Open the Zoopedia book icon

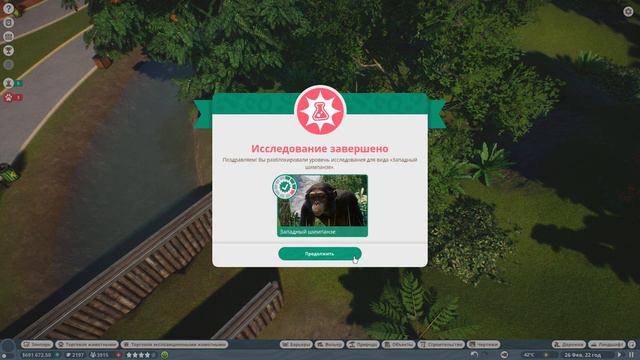8,22
